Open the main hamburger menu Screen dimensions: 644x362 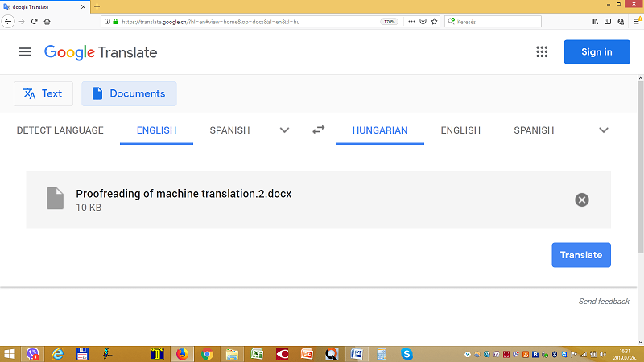[x=25, y=52]
